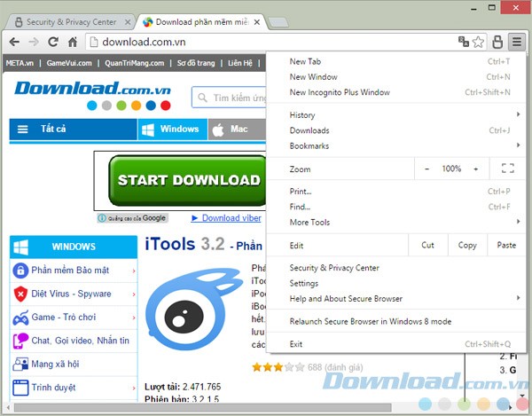Screen dimensions: 532x416
Task: Reload the page with the refresh icon
Action: (53, 42)
